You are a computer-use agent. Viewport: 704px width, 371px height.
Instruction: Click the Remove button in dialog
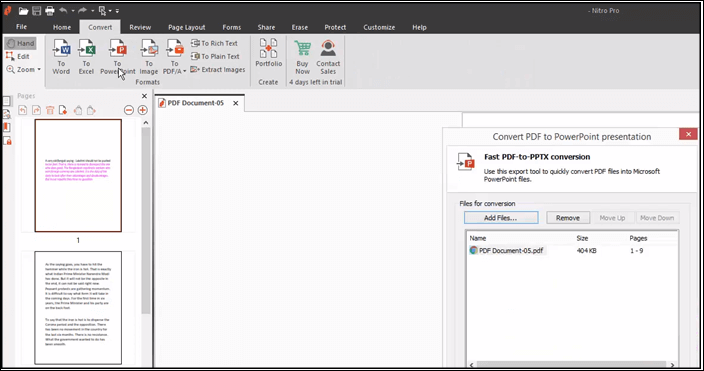568,218
